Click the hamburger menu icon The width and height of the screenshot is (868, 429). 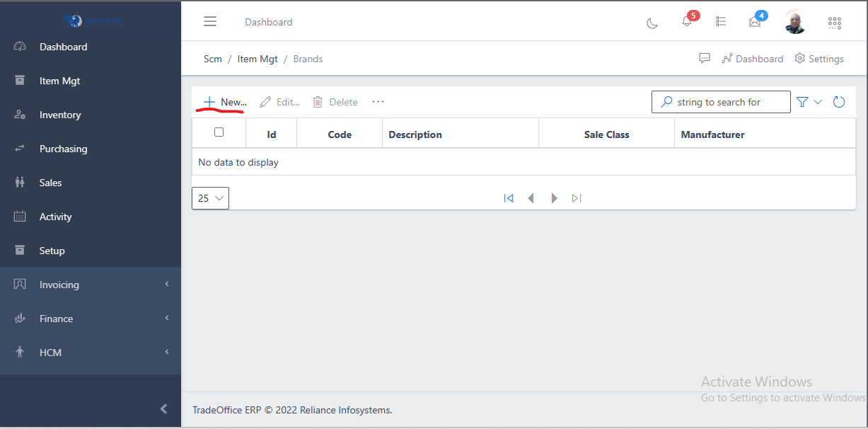[210, 22]
